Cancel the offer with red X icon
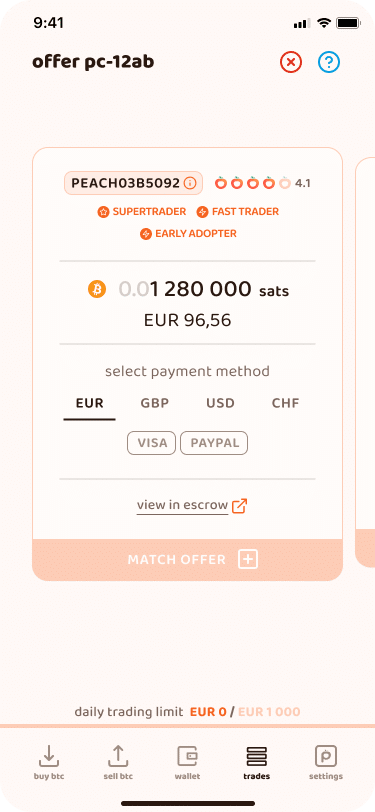The image size is (375, 812). click(x=291, y=63)
